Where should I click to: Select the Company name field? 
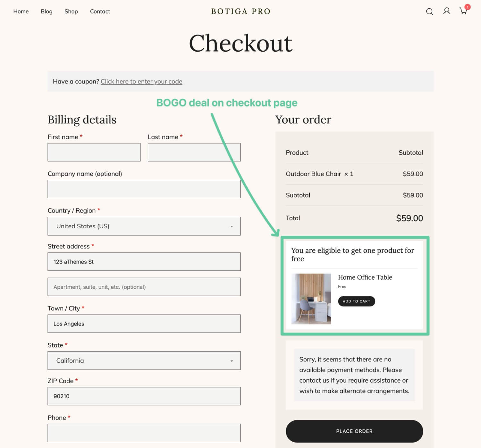click(x=144, y=189)
